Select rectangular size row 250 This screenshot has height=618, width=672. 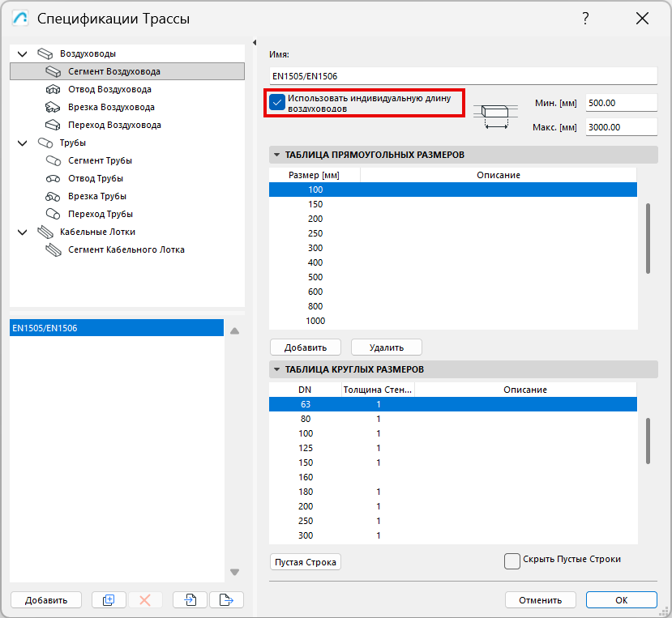[453, 233]
